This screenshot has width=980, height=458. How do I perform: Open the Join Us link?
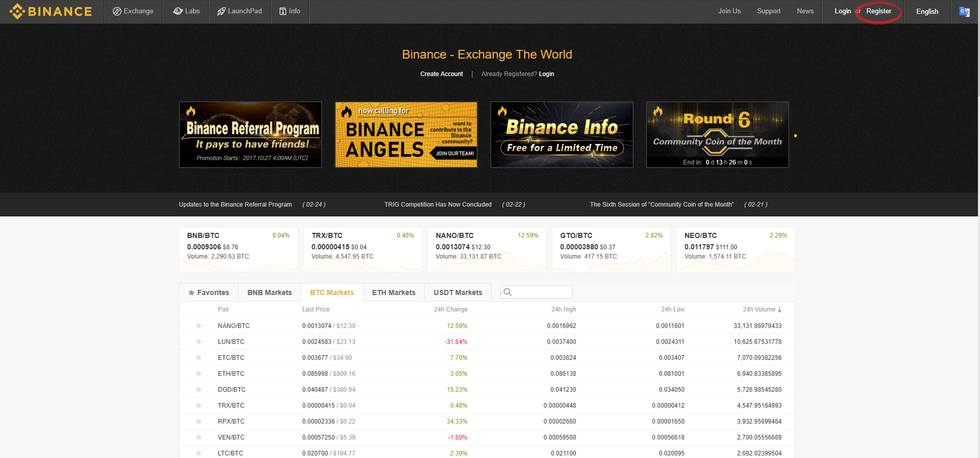(729, 11)
